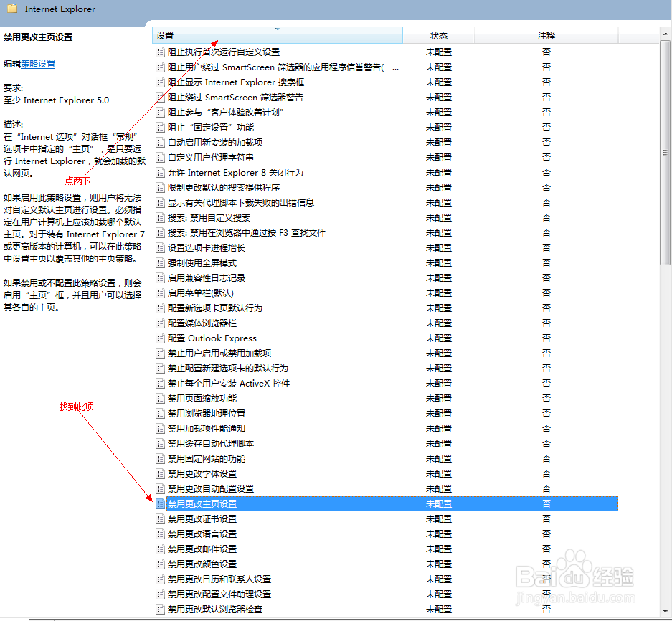Click the scrollbar up arrow

click(x=665, y=34)
